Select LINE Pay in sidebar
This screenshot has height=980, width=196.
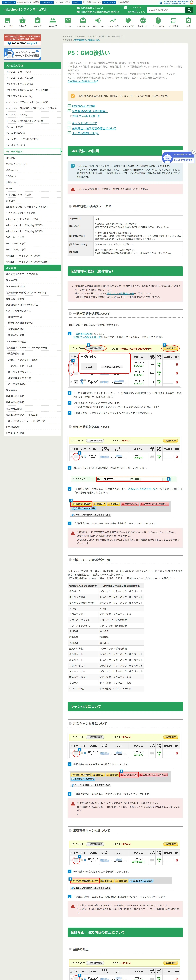pyautogui.click(x=32, y=158)
